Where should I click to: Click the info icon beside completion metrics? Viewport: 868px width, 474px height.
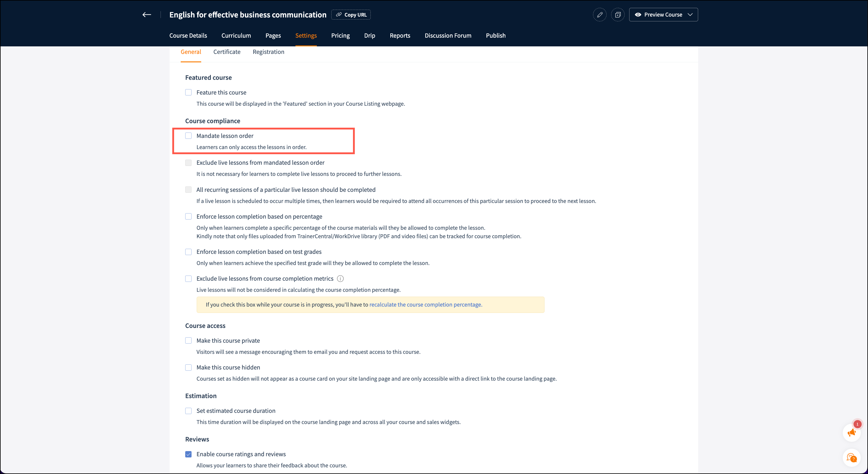(x=340, y=279)
